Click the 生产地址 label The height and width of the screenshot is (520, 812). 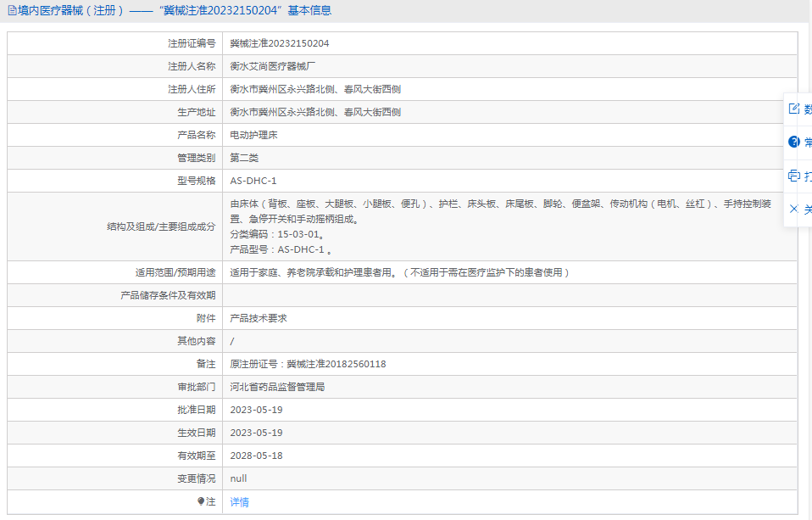click(x=197, y=112)
